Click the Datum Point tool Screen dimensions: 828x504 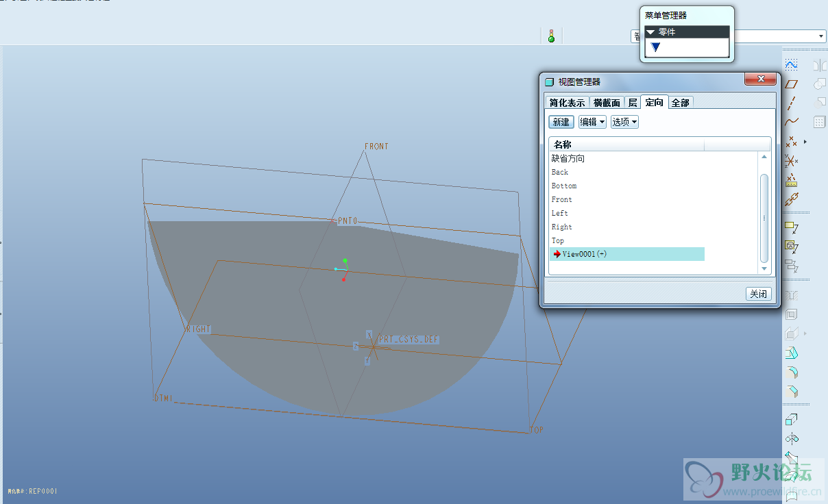coord(792,142)
